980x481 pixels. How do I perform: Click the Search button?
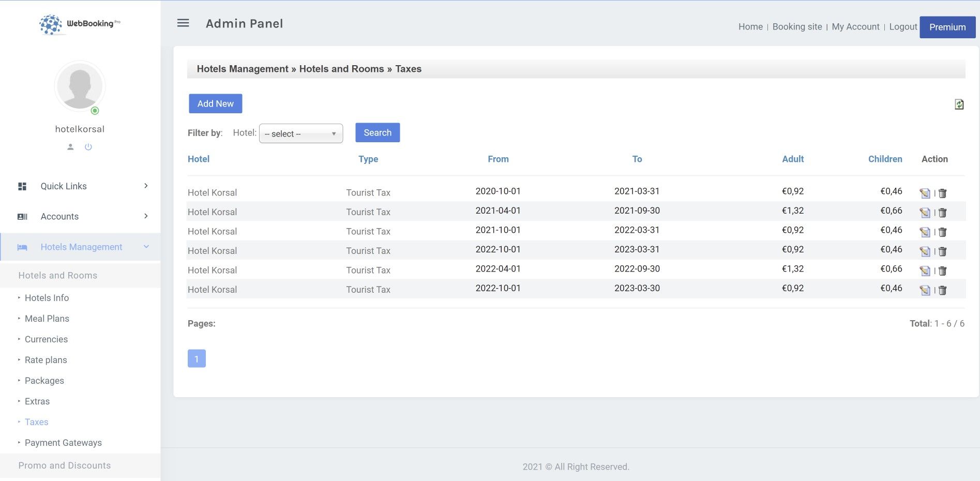tap(378, 133)
